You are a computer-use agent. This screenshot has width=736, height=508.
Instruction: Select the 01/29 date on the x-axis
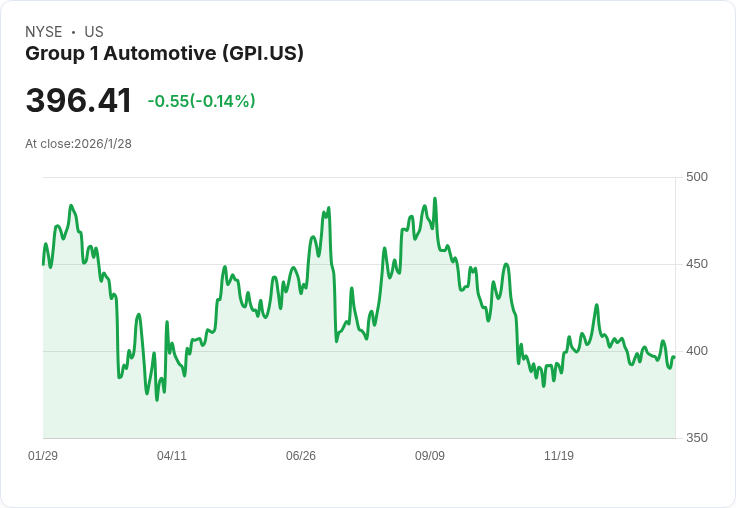coord(43,456)
